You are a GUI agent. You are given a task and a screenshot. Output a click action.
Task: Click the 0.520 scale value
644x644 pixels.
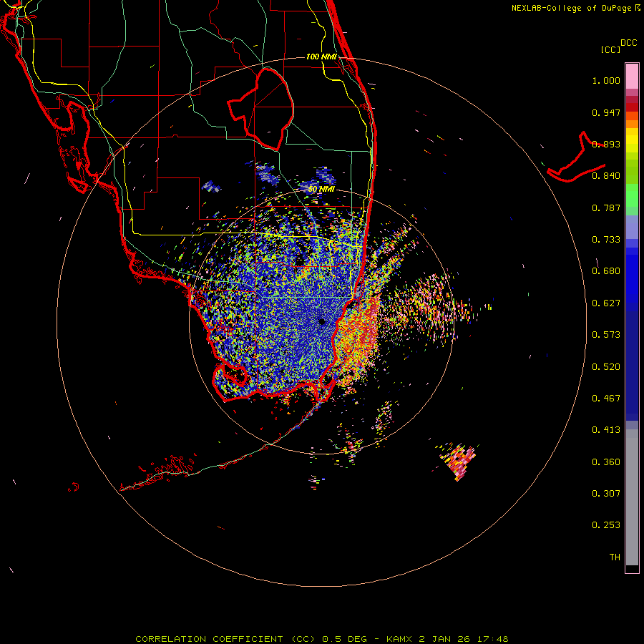pos(606,367)
